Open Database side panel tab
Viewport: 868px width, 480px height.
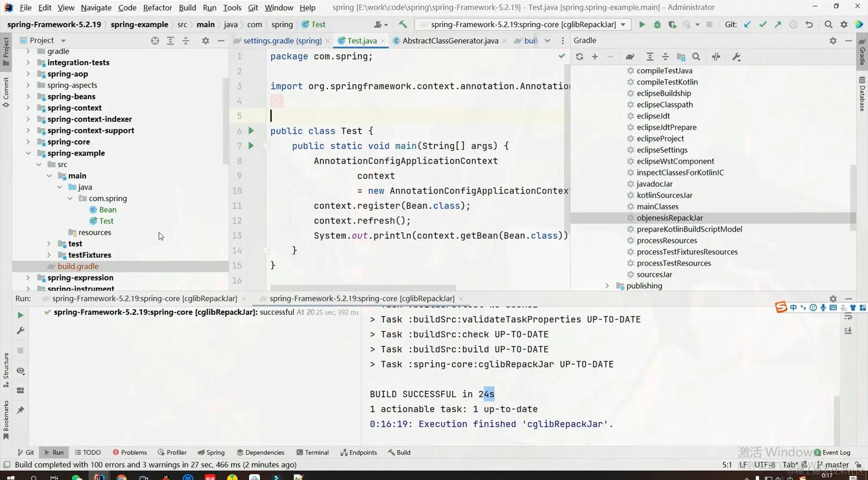pos(862,94)
